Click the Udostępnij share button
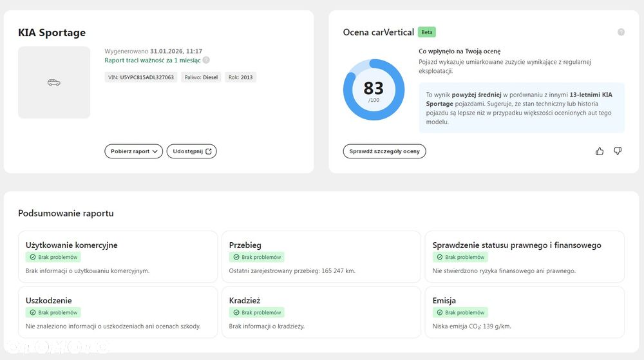644x360 pixels. click(191, 151)
